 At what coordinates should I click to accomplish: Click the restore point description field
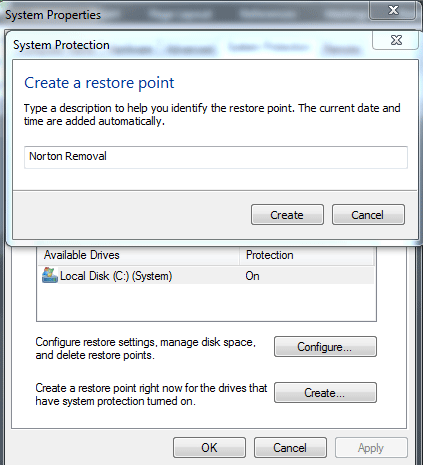(216, 157)
